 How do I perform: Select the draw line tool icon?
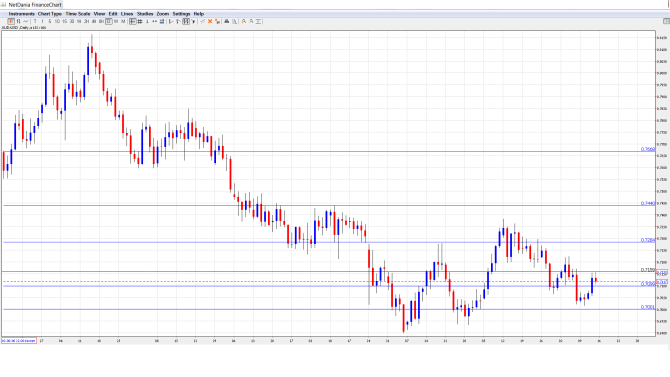[x=202, y=21]
